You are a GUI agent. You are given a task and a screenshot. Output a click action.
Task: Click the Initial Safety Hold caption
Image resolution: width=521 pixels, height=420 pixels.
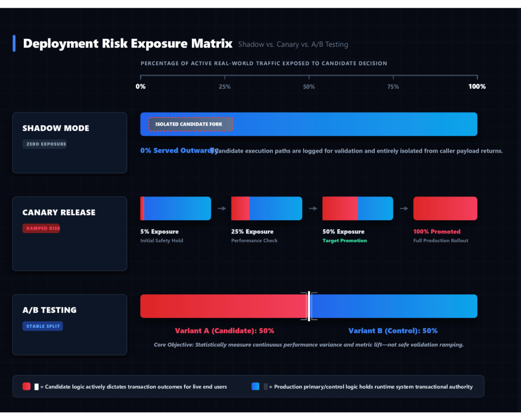point(161,240)
